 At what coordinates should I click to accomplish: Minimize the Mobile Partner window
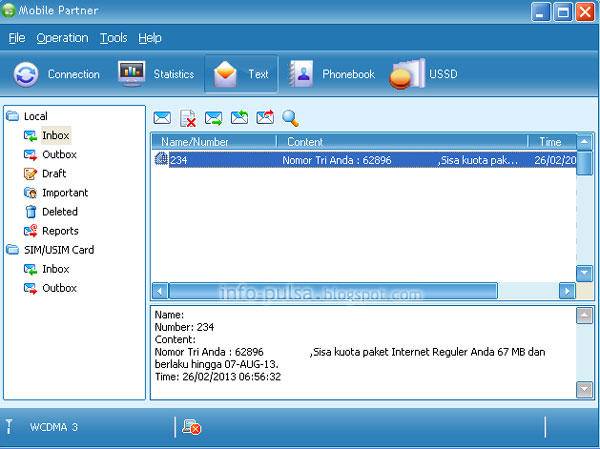[540, 12]
